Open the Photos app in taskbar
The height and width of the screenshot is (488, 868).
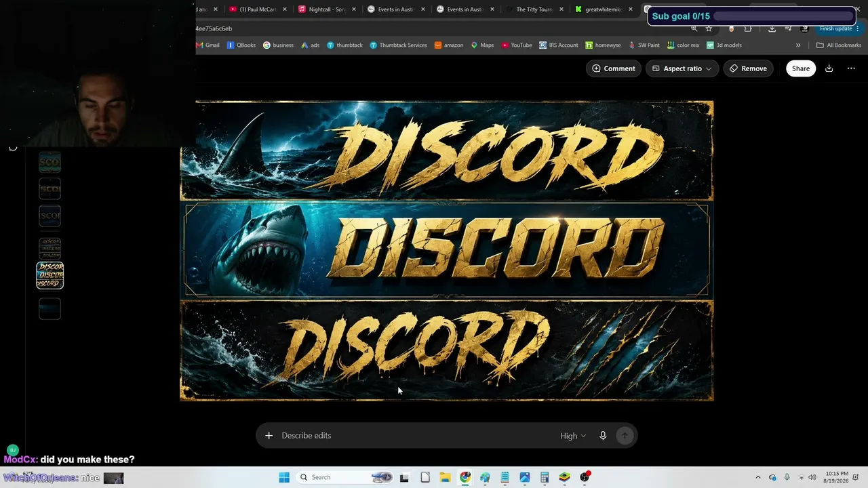525,477
